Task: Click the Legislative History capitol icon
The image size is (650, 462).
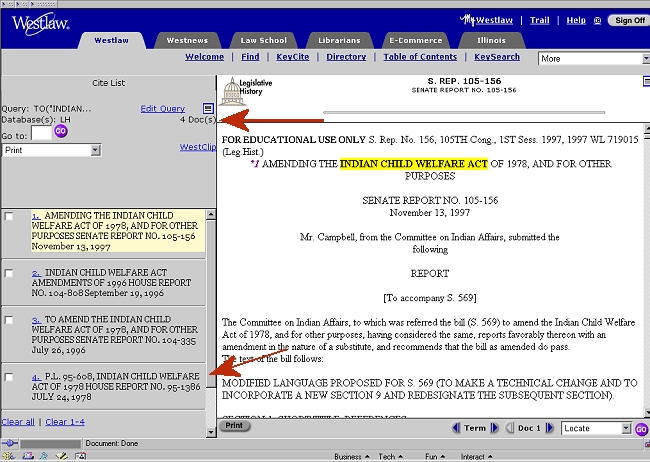Action: tap(233, 91)
